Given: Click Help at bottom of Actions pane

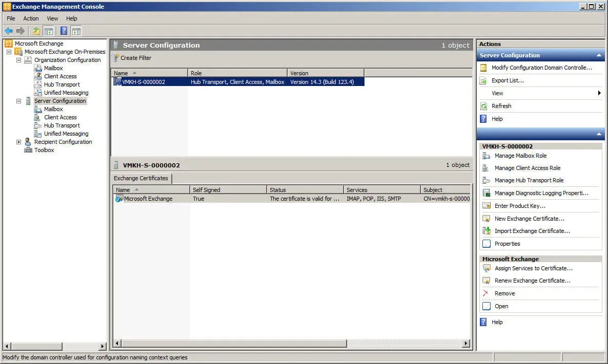Looking at the screenshot, I should 497,322.
